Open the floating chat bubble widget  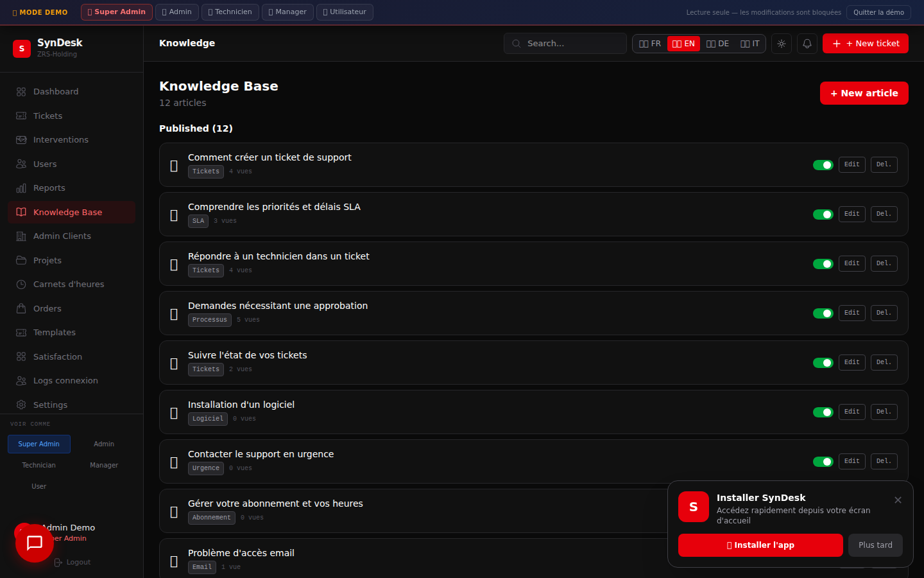tap(35, 543)
